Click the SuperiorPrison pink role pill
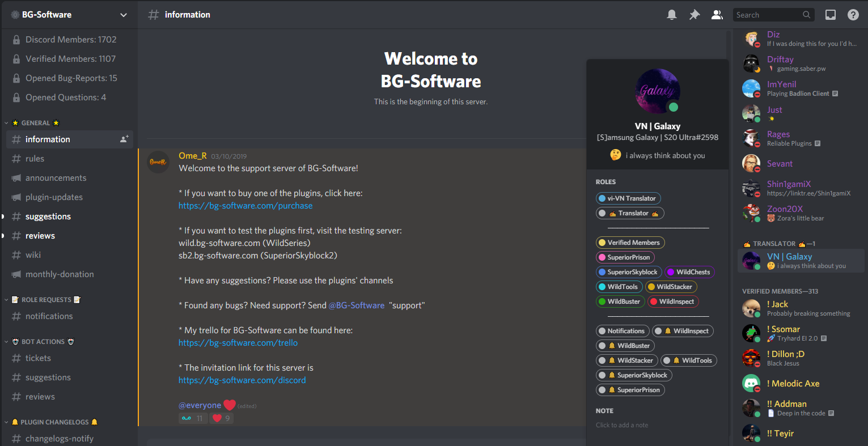Image resolution: width=868 pixels, height=446 pixels. click(x=626, y=257)
